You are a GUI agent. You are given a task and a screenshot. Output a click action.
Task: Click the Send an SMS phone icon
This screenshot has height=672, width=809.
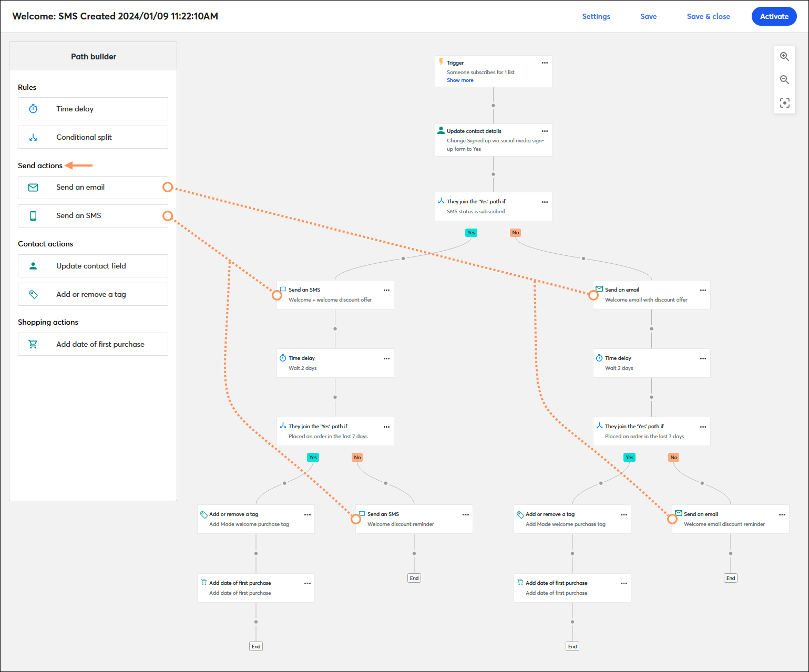pos(33,215)
